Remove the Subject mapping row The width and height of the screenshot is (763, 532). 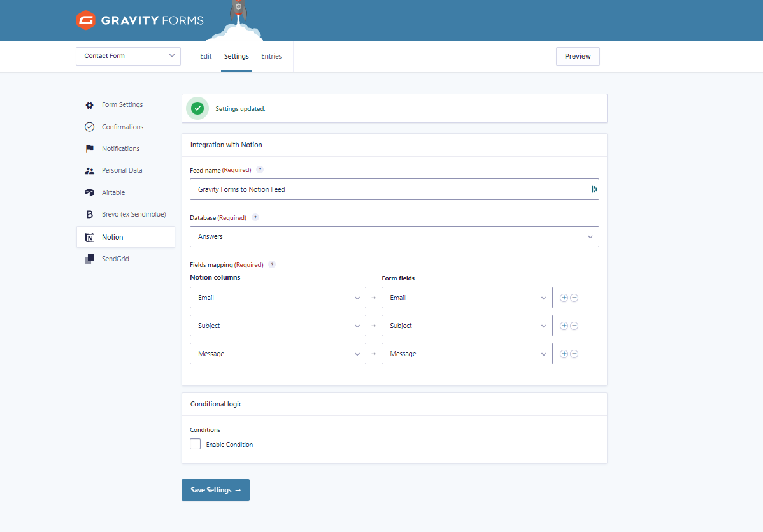coord(574,326)
